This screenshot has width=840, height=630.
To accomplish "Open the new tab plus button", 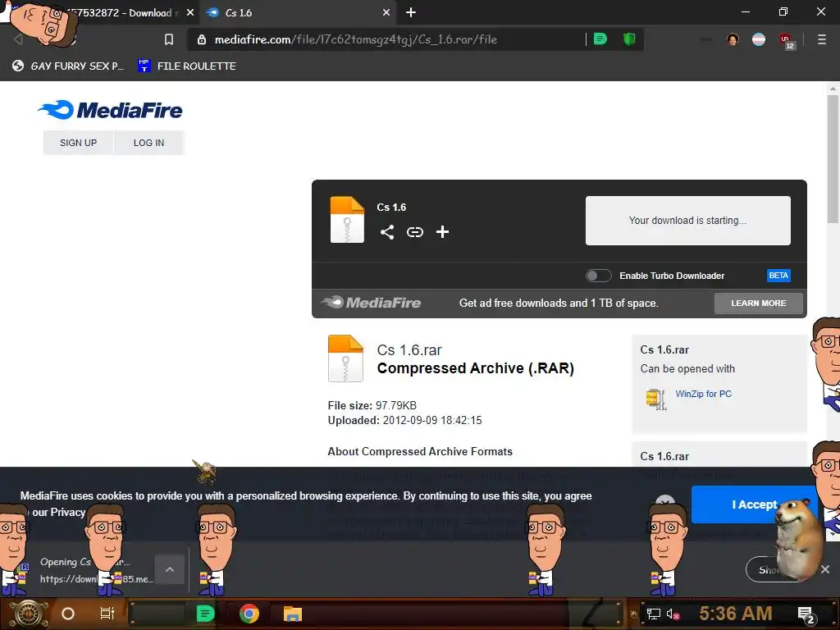I will pos(411,12).
